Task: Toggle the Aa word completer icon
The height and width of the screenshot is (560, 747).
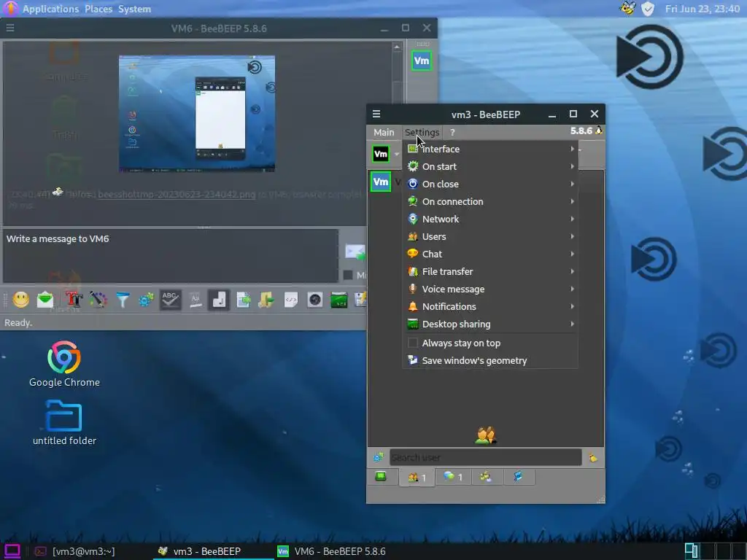Action: coord(195,300)
